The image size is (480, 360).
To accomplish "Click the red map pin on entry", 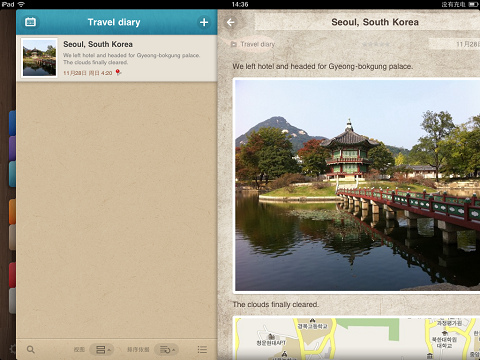I will click(x=118, y=72).
